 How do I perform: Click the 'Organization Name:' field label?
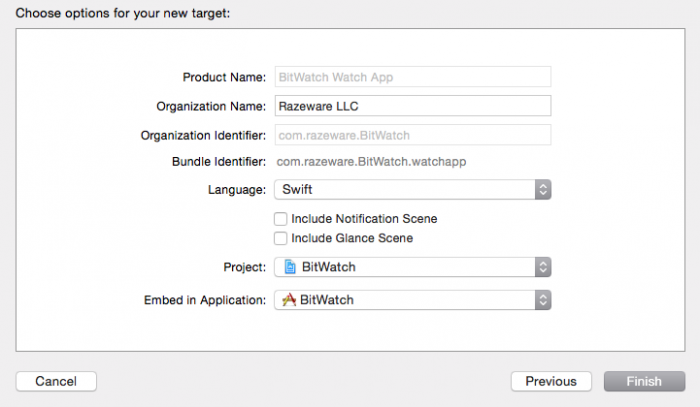(211, 106)
